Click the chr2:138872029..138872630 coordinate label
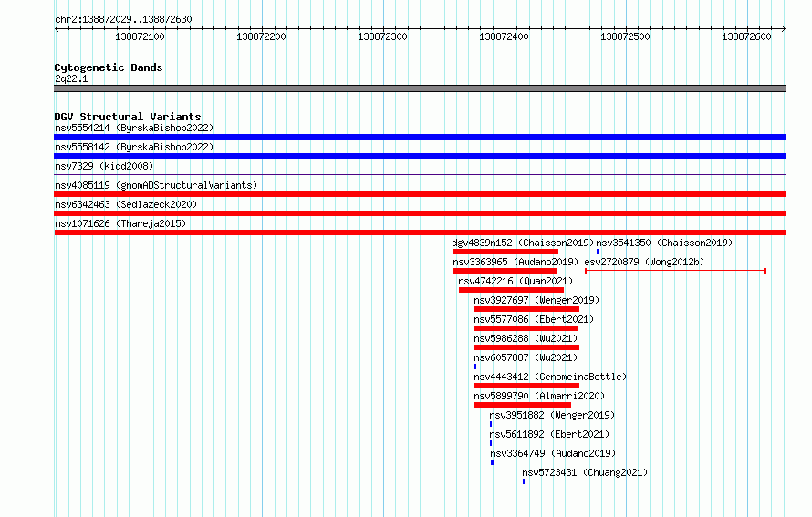 (x=123, y=19)
